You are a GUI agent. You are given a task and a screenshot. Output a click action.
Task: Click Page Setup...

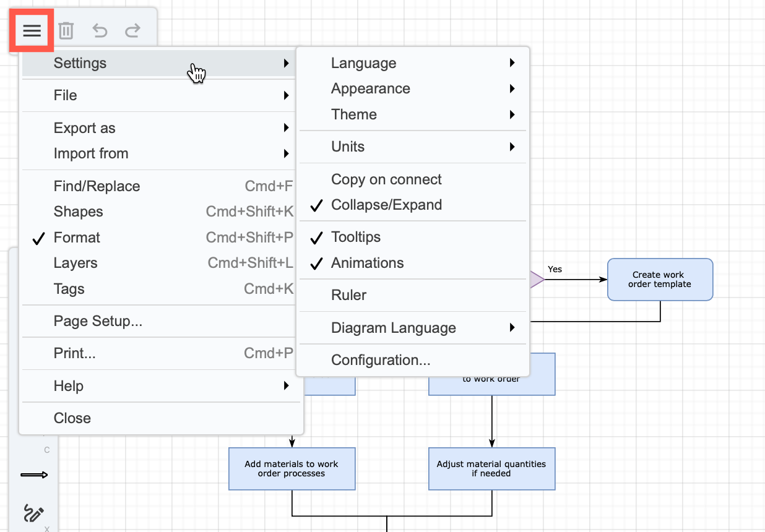(97, 321)
